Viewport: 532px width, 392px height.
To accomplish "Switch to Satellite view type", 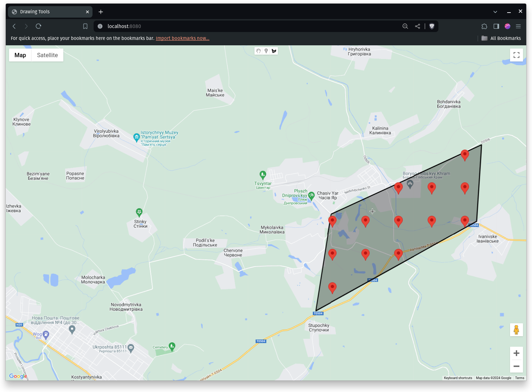I will pos(48,55).
